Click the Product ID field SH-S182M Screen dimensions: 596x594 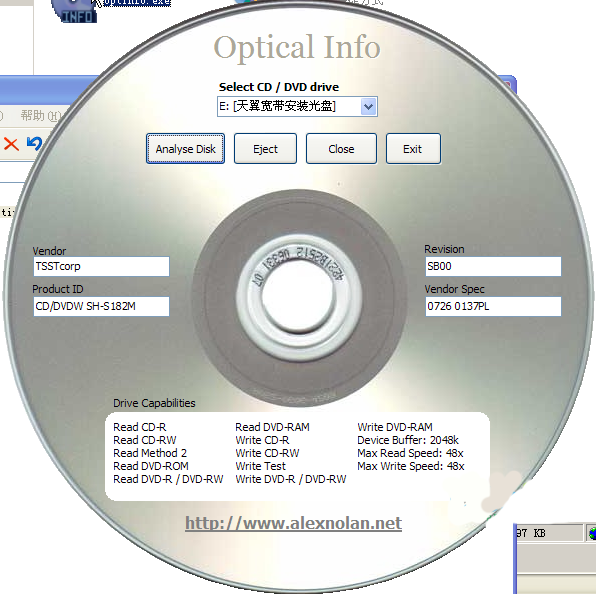pos(101,306)
